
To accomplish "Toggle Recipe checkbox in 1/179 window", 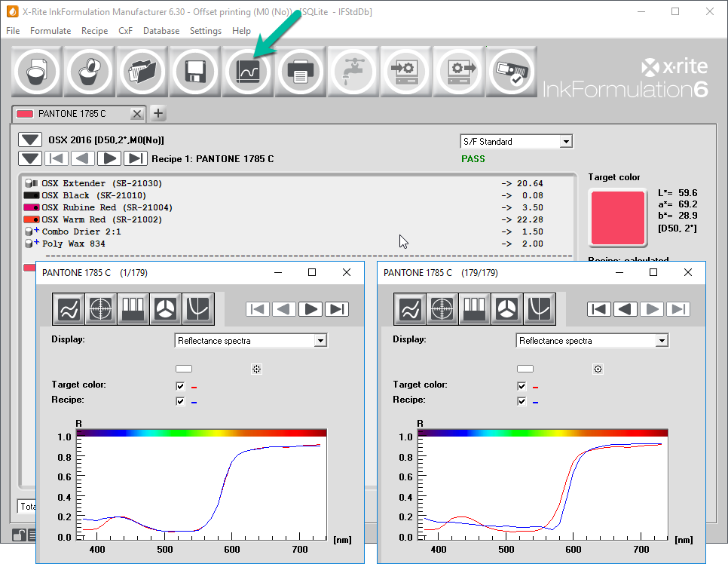I will coord(180,401).
